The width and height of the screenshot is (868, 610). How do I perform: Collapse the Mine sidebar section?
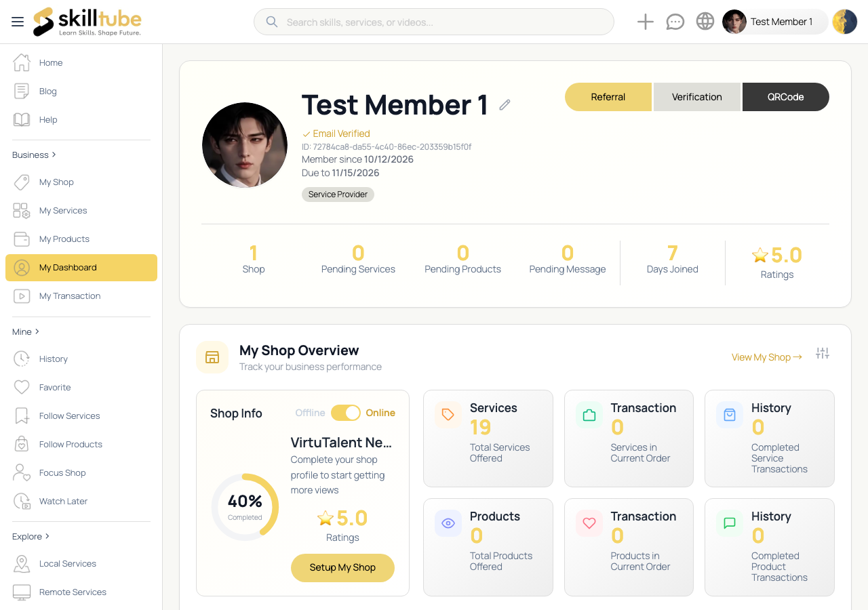(x=26, y=331)
